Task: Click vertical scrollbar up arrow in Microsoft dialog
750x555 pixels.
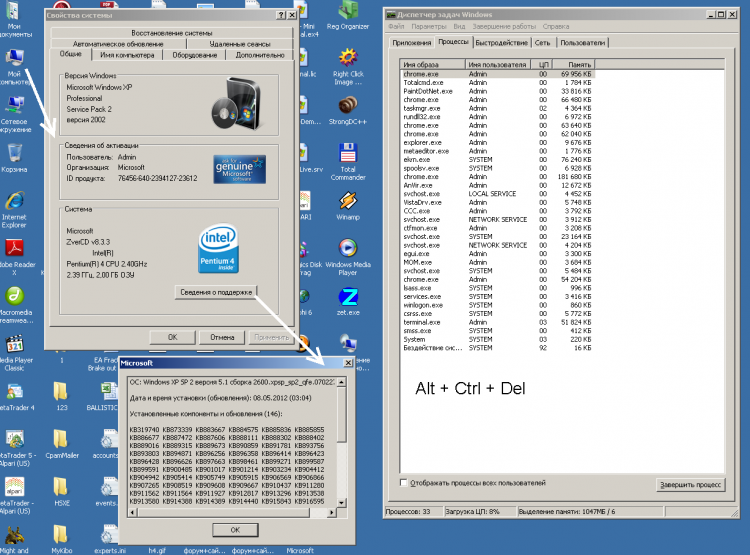Action: (x=342, y=382)
